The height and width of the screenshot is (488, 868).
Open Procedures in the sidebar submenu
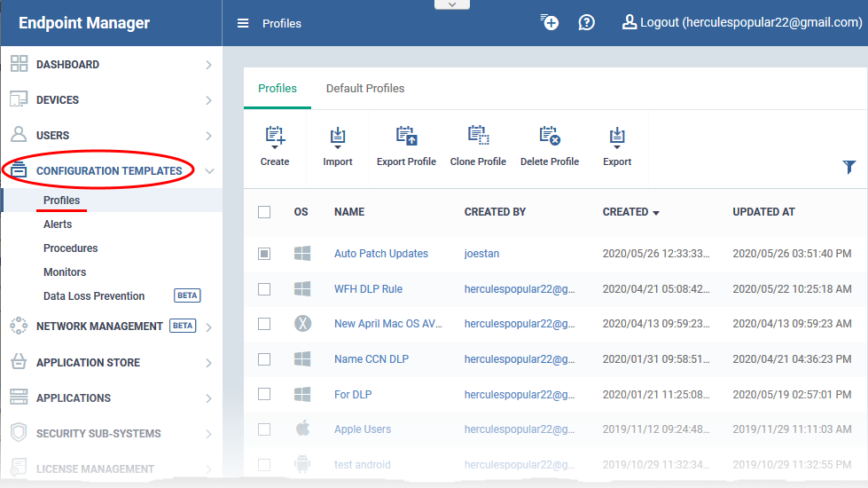(70, 248)
